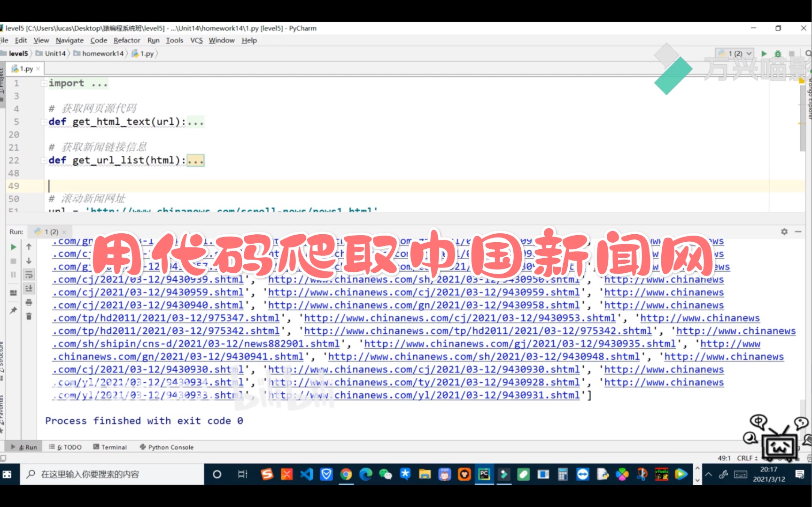Click level5 in the breadcrumb bar
Image resolution: width=812 pixels, height=507 pixels.
pyautogui.click(x=18, y=54)
